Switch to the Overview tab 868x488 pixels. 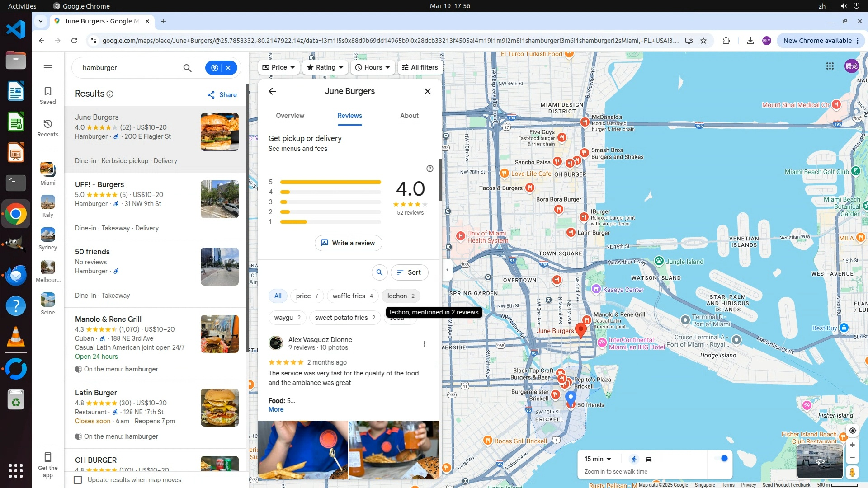pos(290,116)
